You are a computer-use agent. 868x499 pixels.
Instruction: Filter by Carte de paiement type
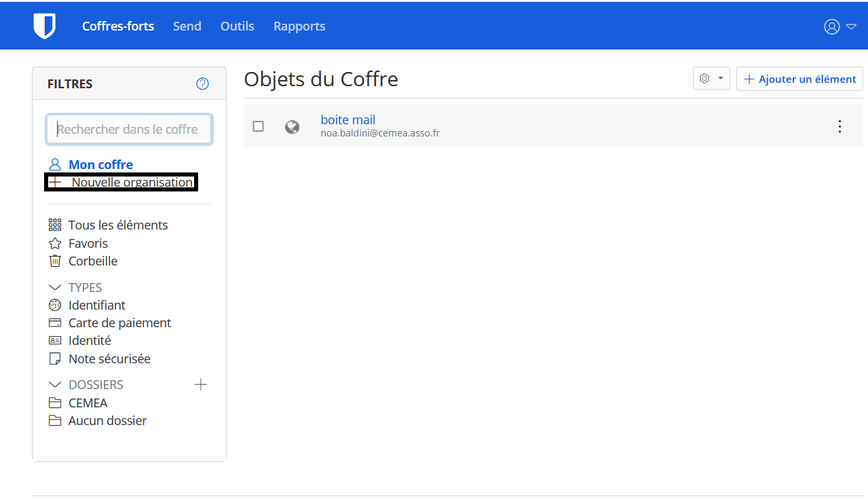click(x=119, y=322)
